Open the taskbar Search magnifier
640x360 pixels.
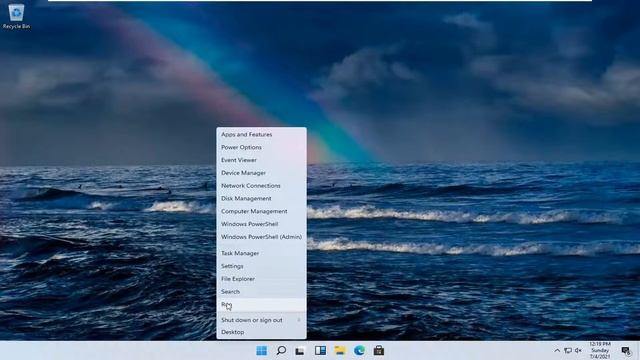(x=281, y=351)
